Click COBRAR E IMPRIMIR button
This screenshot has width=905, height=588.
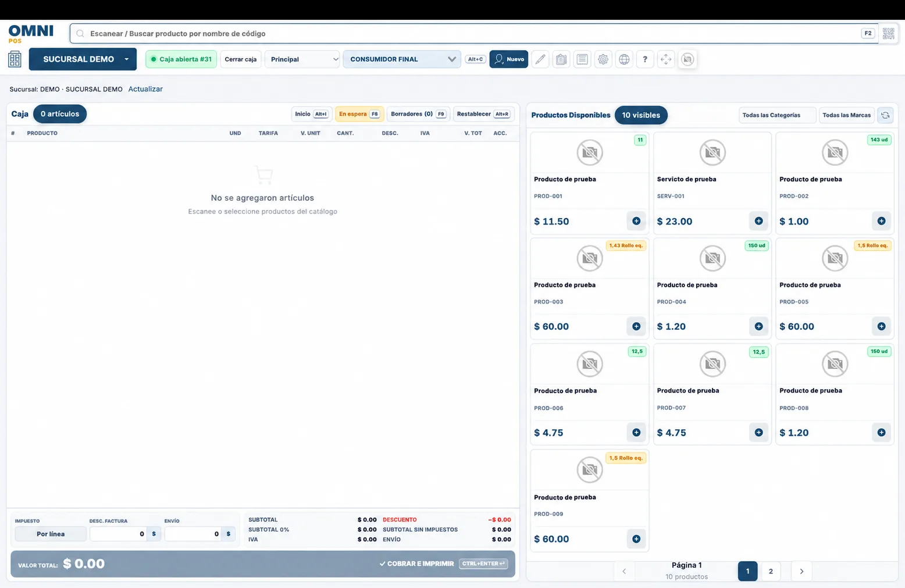pyautogui.click(x=443, y=564)
